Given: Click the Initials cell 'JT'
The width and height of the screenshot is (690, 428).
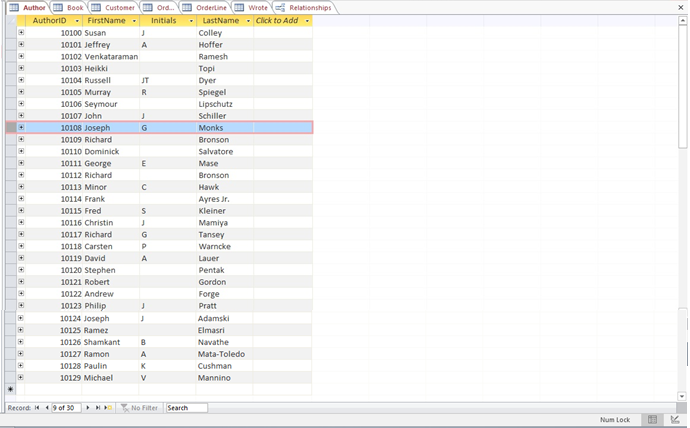Looking at the screenshot, I should point(168,80).
